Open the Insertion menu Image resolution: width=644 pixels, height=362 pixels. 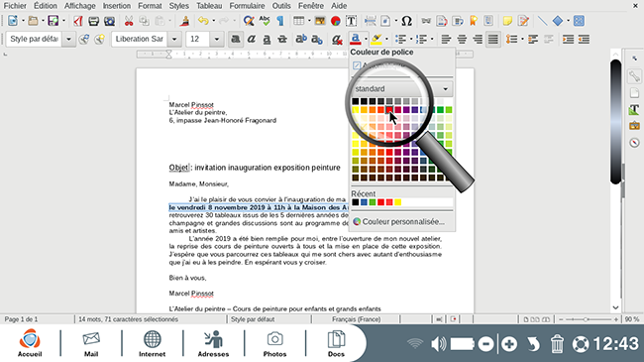[117, 6]
